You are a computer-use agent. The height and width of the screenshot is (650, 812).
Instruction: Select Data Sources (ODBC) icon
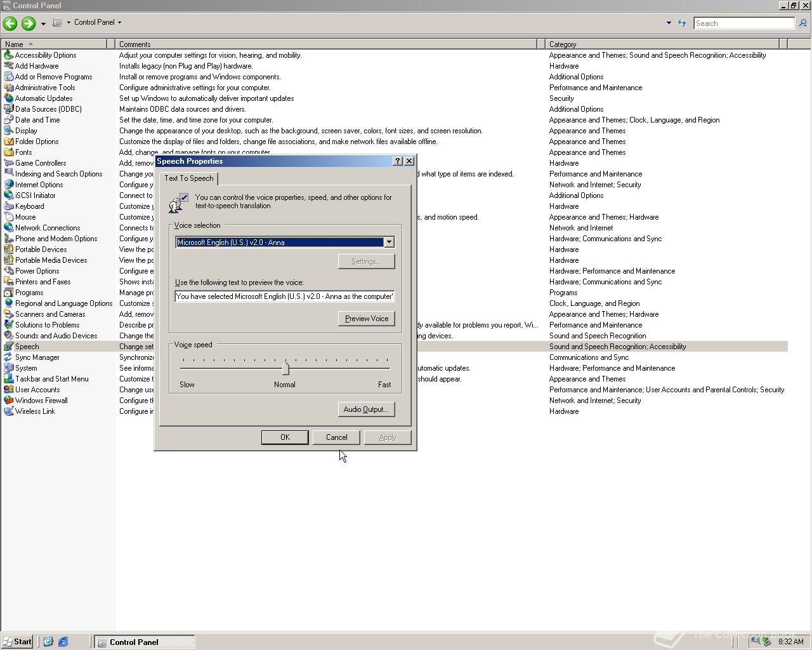point(8,109)
